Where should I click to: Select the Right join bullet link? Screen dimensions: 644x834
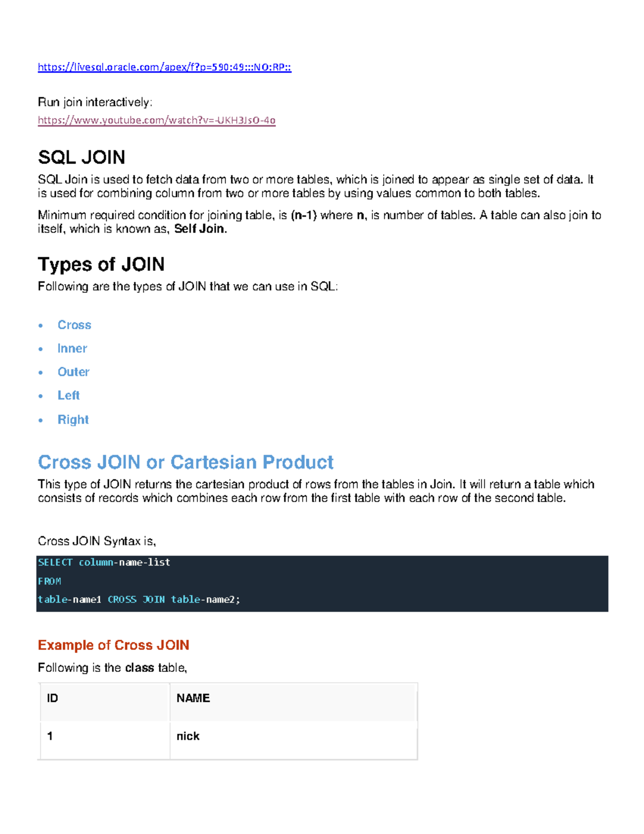point(73,419)
